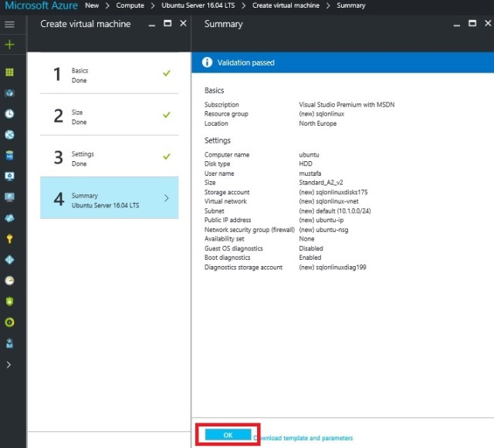The height and width of the screenshot is (448, 494).
Task: Click '(new) sqlonlinuxdisks175' storage value
Action: pyautogui.click(x=333, y=192)
